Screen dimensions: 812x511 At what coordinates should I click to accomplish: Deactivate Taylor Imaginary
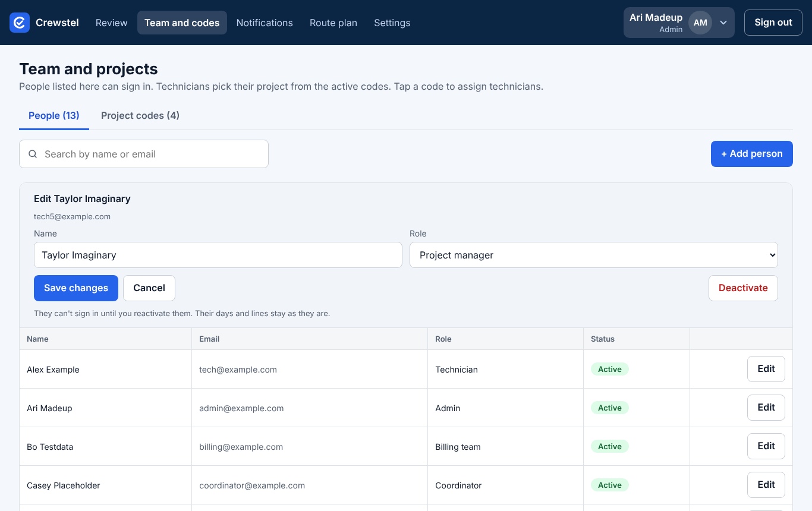743,288
